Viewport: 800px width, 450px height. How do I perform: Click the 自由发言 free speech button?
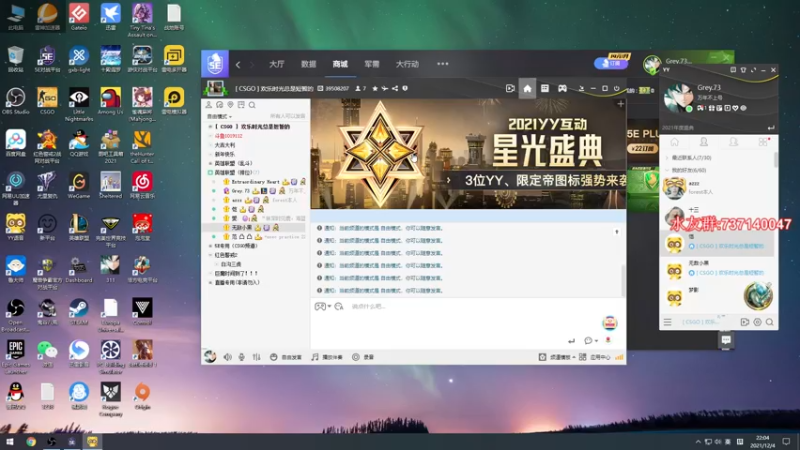(x=286, y=357)
